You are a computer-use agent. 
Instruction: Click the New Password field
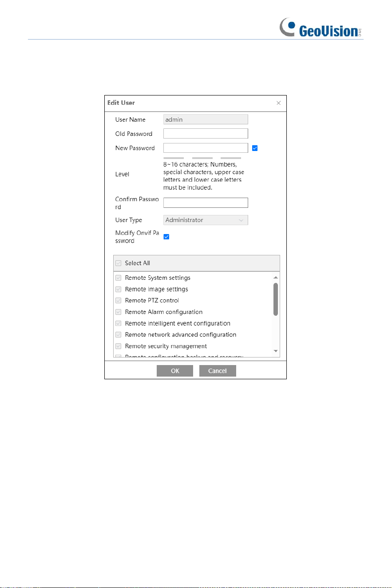(x=206, y=148)
